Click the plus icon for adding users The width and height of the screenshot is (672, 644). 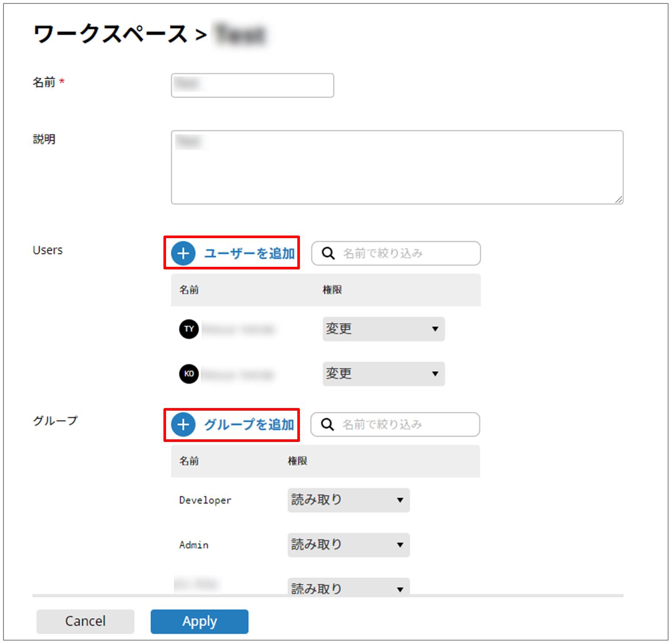pyautogui.click(x=183, y=253)
